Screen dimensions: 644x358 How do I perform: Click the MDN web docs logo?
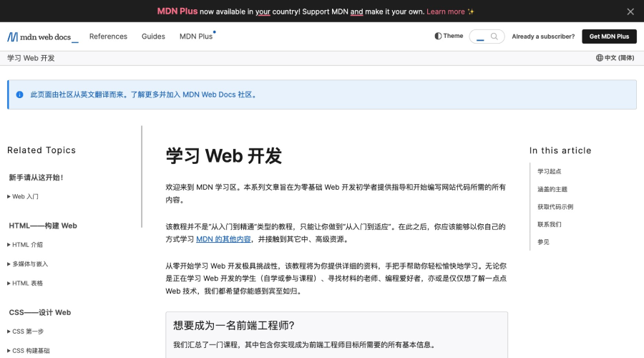pyautogui.click(x=43, y=37)
